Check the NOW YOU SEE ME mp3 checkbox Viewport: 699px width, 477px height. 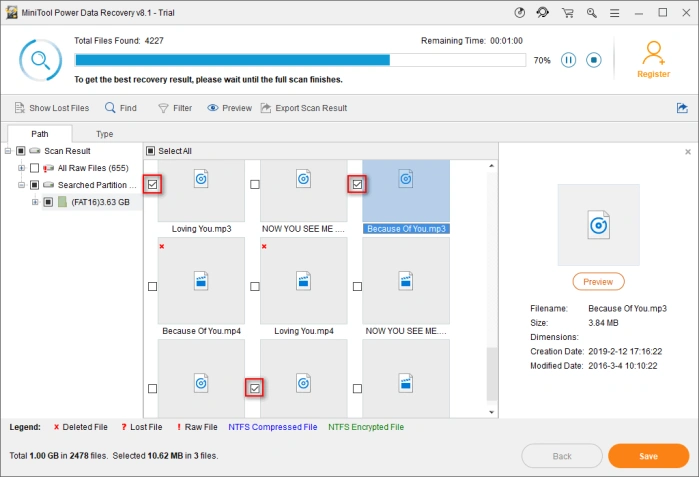(255, 184)
